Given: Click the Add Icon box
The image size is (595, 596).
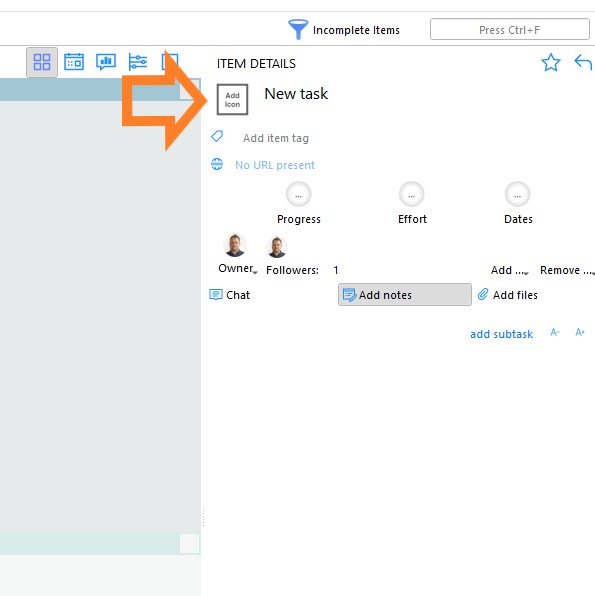Looking at the screenshot, I should click(x=232, y=100).
